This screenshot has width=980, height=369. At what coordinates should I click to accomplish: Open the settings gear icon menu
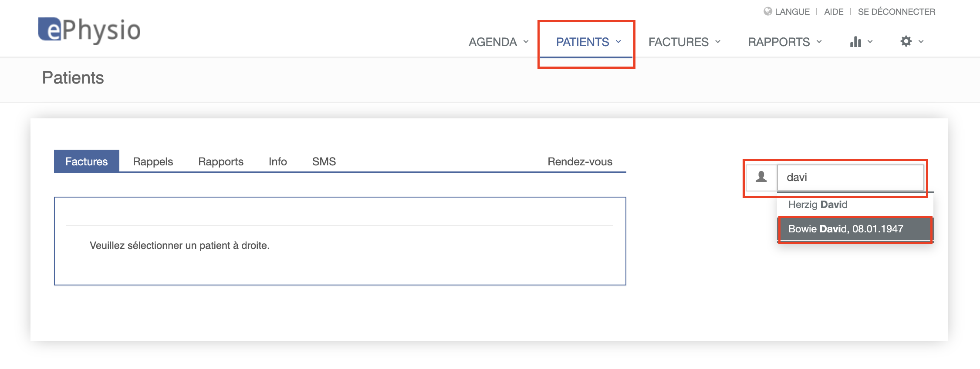[x=906, y=41]
